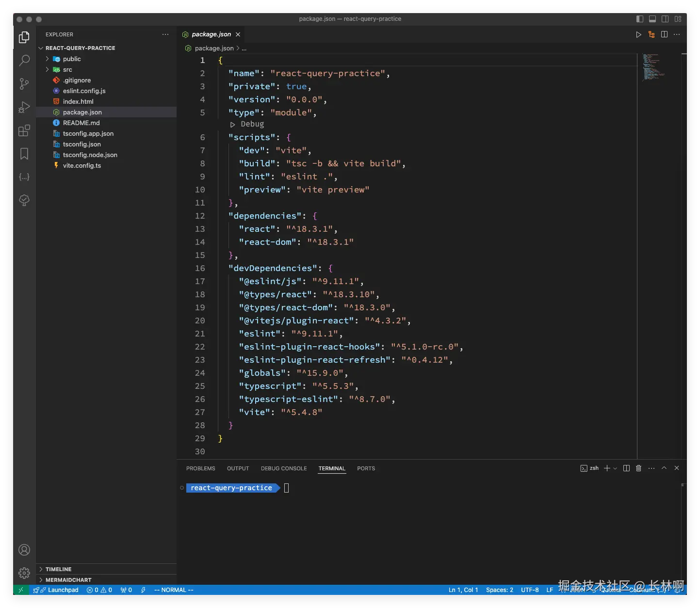Click Launchpad in the status bar
Screen dimensions: 700x608
click(x=63, y=590)
